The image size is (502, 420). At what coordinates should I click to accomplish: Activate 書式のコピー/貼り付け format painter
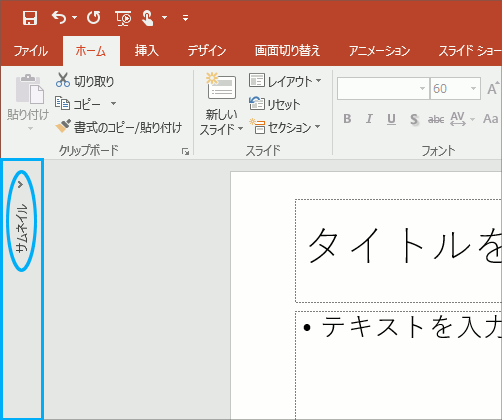click(119, 127)
